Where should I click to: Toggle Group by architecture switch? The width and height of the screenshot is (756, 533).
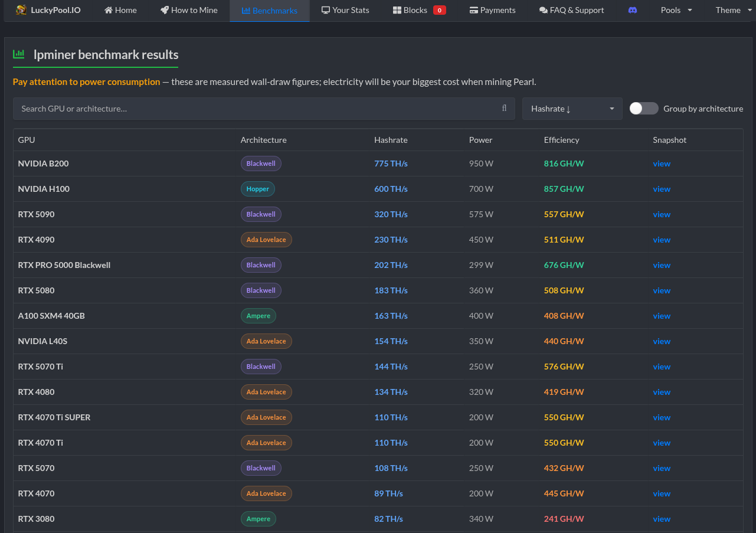tap(644, 109)
